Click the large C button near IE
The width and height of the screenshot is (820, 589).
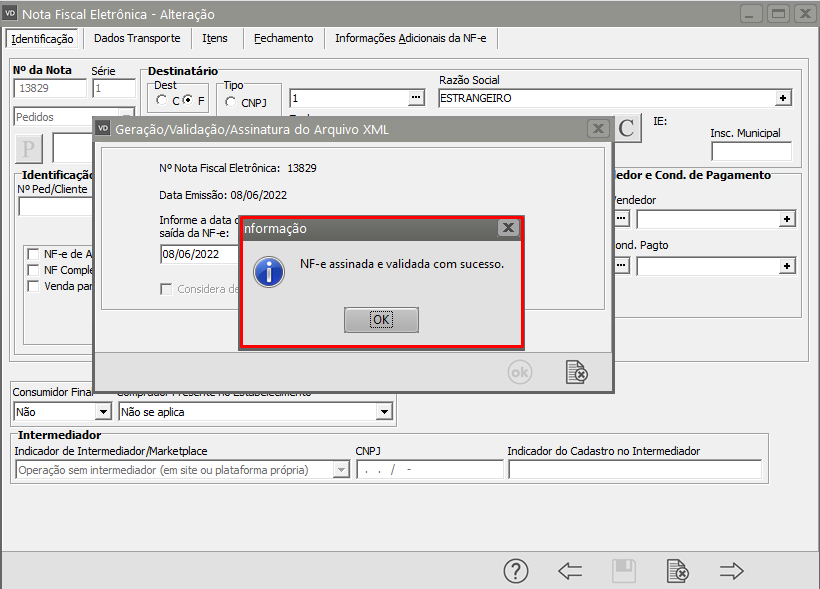[x=627, y=128]
